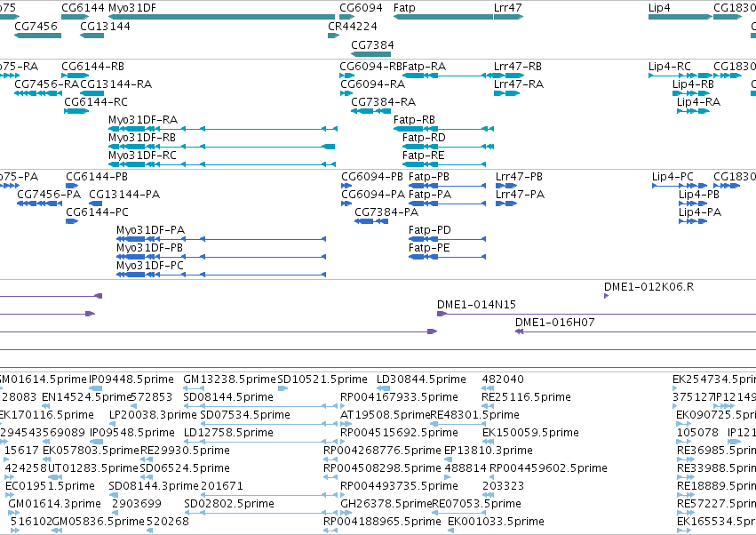The image size is (756, 535).
Task: Open protein CG6094-PA
Action: pos(346,204)
